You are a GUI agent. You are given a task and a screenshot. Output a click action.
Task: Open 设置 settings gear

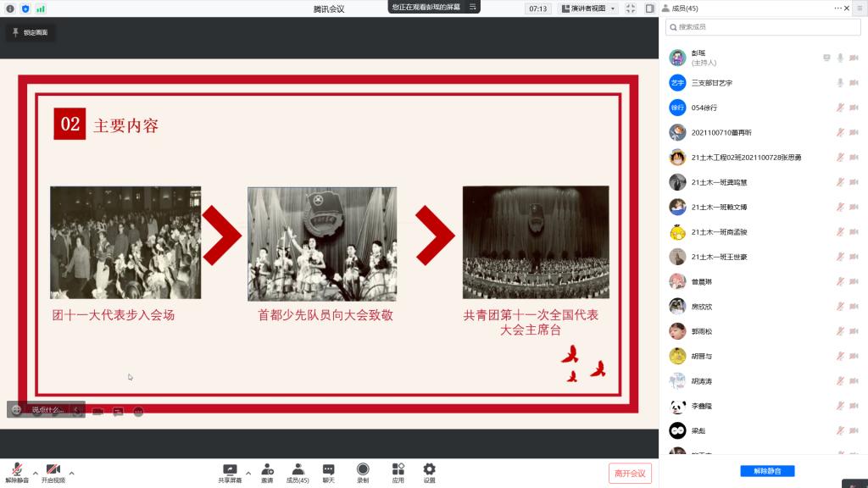pos(430,470)
